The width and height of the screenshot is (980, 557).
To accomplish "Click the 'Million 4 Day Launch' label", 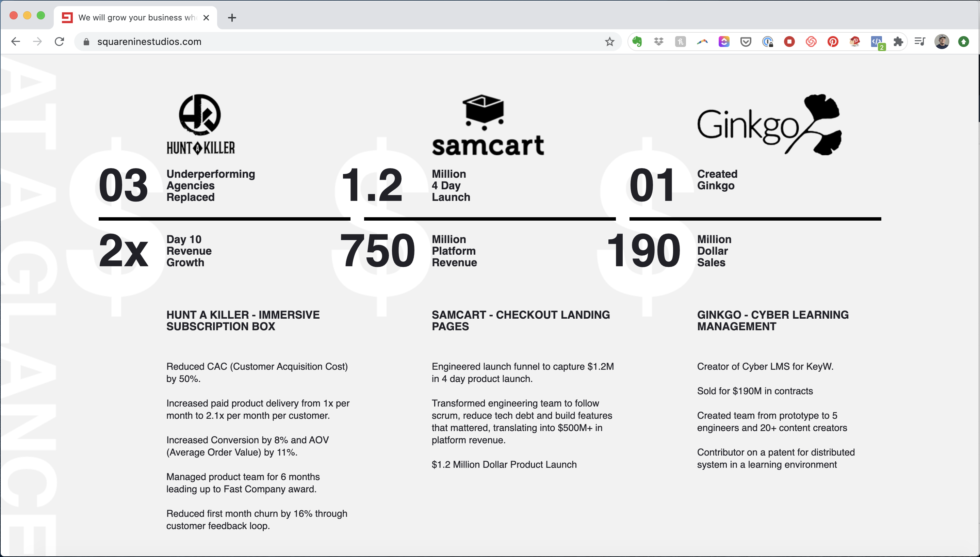I will 451,186.
